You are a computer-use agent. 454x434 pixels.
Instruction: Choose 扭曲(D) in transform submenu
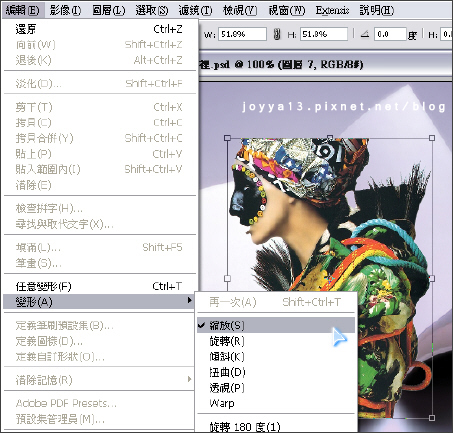[276, 372]
